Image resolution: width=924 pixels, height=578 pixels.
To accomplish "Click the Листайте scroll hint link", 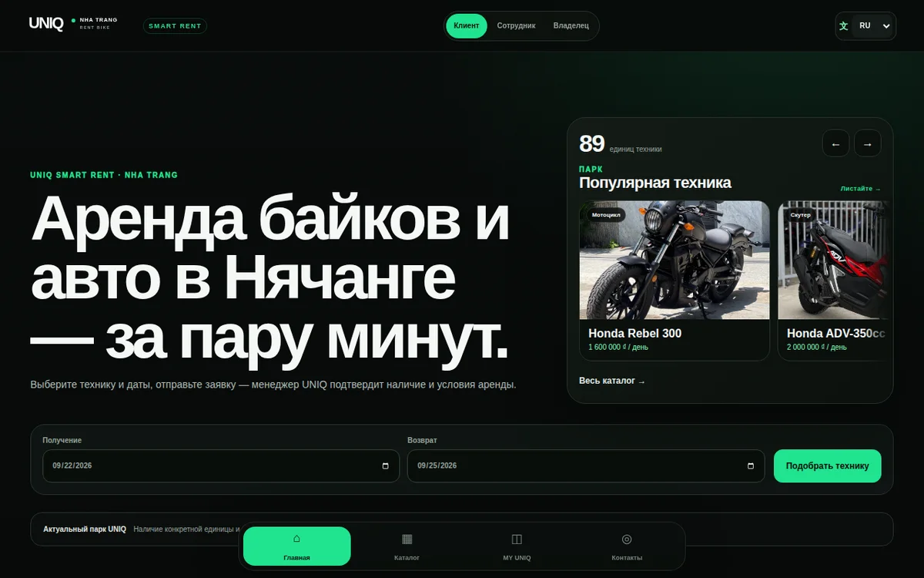I will click(x=861, y=189).
